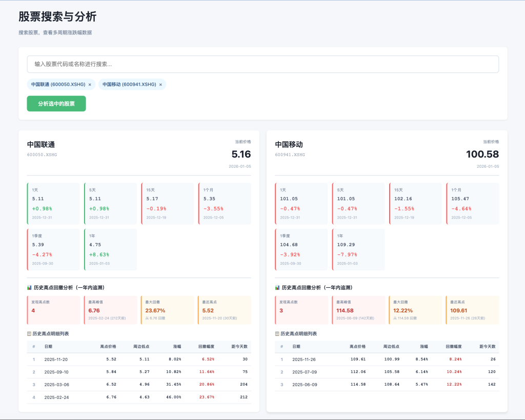Select row dated 2025-11-20
This screenshot has height=420, width=525.
139,359
